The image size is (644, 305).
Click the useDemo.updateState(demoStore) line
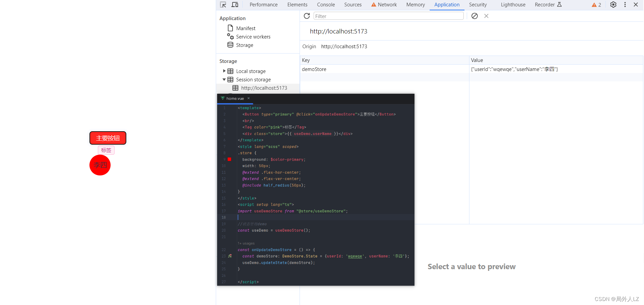pyautogui.click(x=279, y=263)
